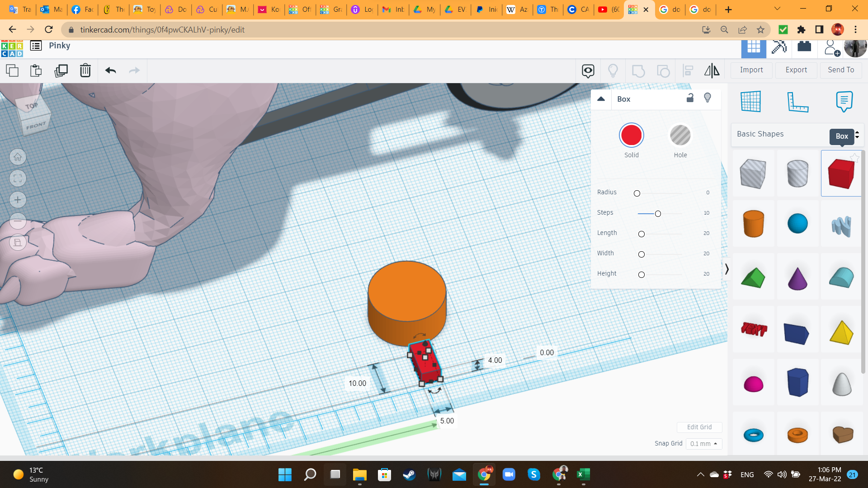Viewport: 868px width, 488px height.
Task: Click the Export button
Action: point(796,70)
